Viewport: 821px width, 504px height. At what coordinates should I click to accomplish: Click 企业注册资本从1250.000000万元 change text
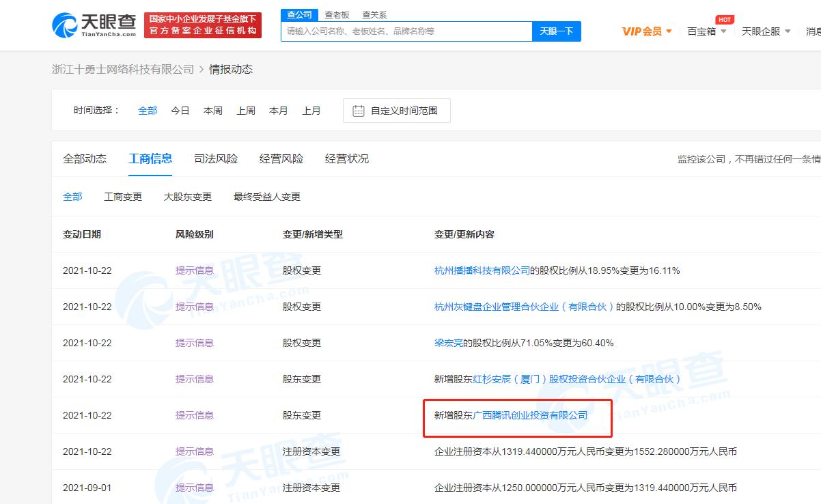pyautogui.click(x=585, y=488)
